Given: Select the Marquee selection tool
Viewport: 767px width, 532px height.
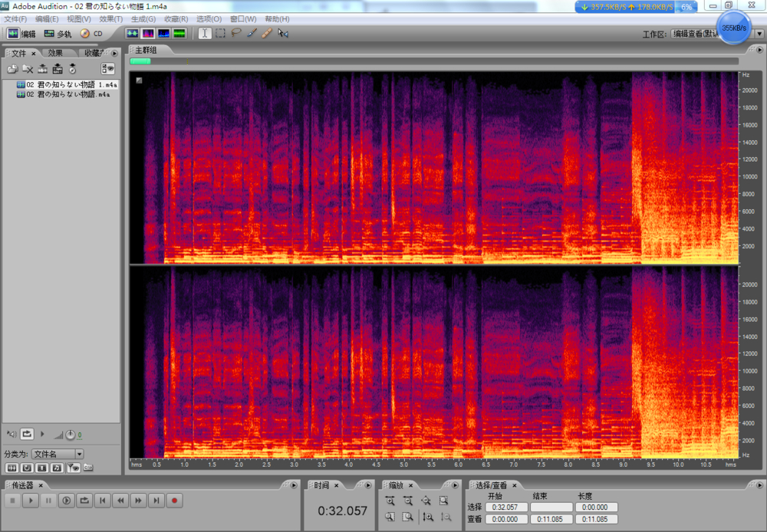Looking at the screenshot, I should pyautogui.click(x=220, y=34).
